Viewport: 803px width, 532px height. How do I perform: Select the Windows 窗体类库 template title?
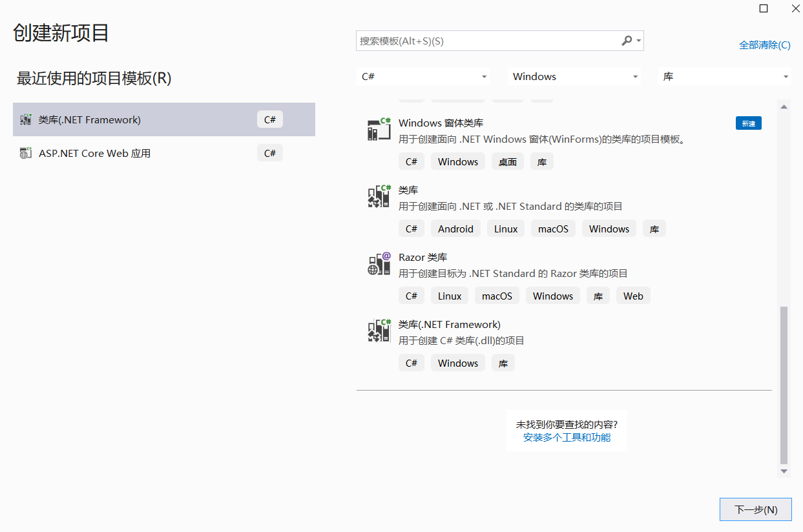point(441,123)
